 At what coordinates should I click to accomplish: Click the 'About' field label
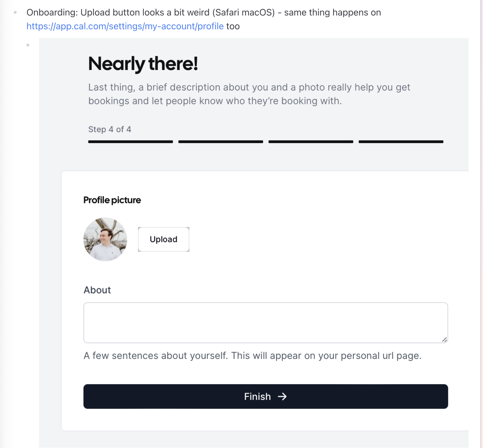coord(97,290)
